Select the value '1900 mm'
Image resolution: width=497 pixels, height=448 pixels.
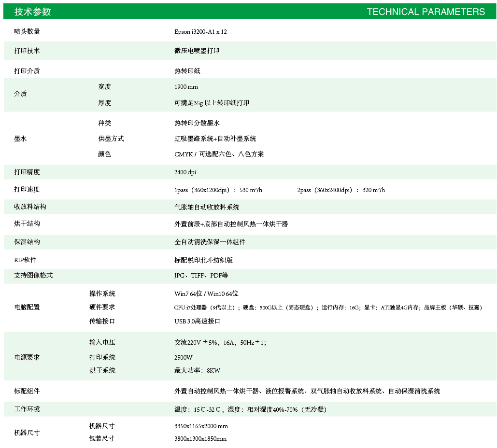point(186,87)
